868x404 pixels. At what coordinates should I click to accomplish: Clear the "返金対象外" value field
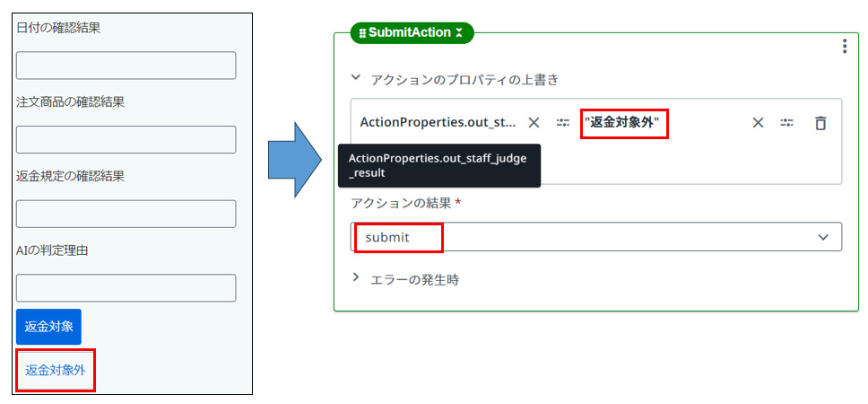click(758, 123)
